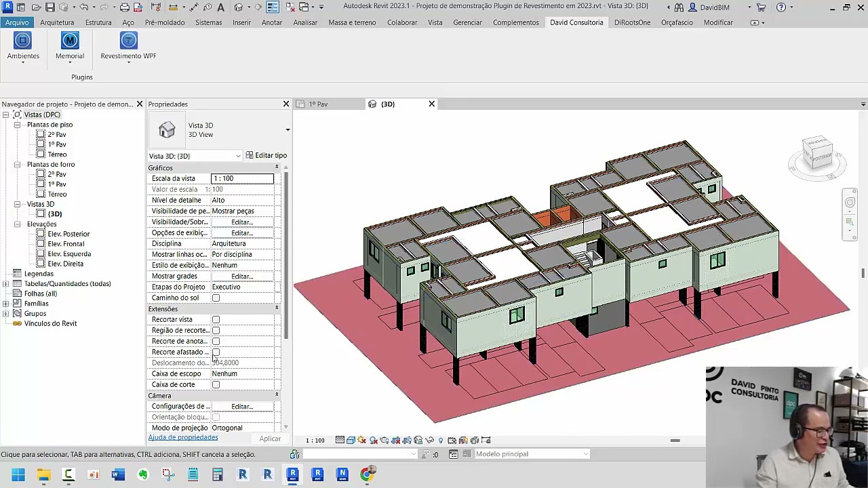Click the Undo arrow icon
The width and height of the screenshot is (868, 488).
tap(83, 7)
